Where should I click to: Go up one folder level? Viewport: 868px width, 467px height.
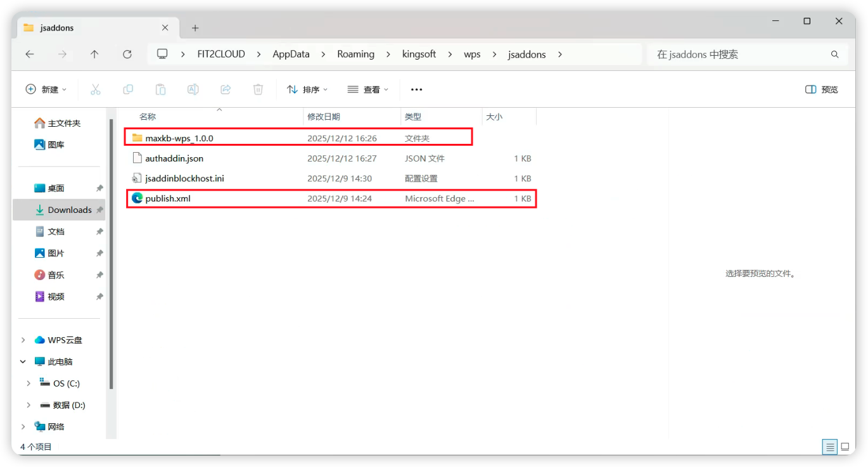coord(94,54)
